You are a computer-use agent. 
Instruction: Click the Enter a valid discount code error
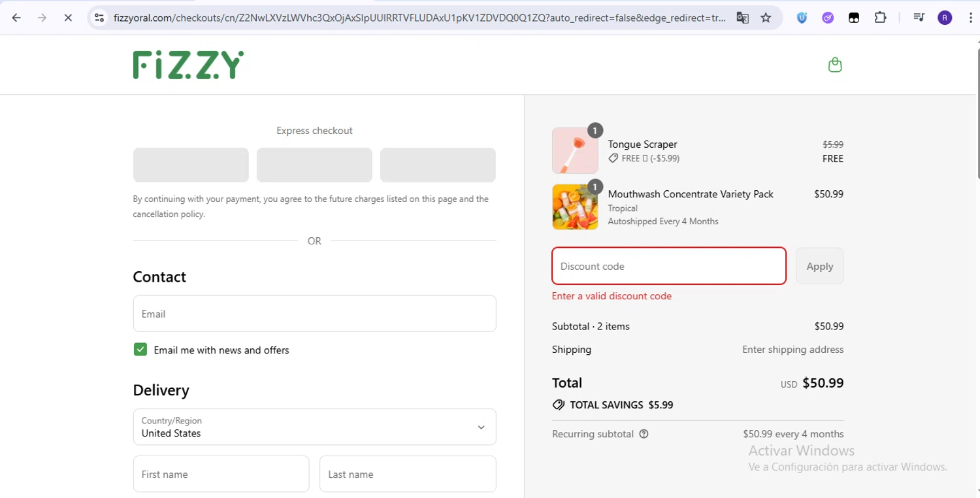point(612,296)
